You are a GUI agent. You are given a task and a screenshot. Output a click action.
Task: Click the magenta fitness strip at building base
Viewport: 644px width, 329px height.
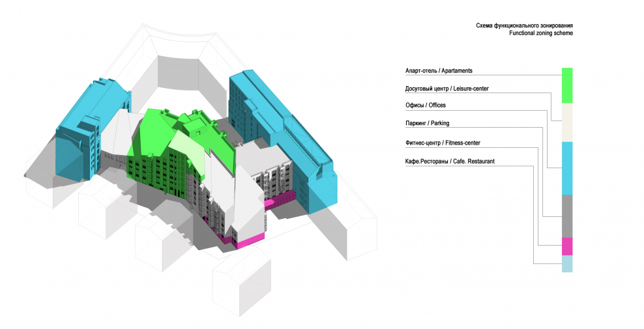coord(250,240)
